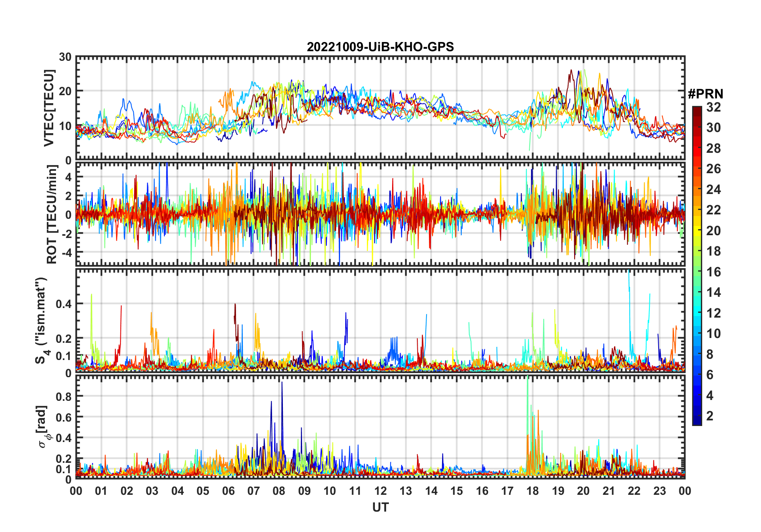The height and width of the screenshot is (532, 761).
Task: Click colorbar tick label 16
Action: pos(713,272)
